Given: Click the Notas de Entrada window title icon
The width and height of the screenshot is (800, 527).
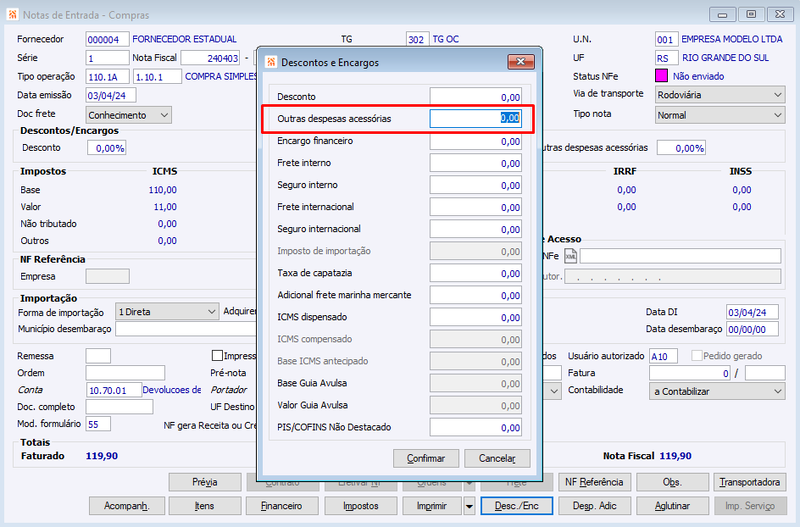Looking at the screenshot, I should click(12, 15).
